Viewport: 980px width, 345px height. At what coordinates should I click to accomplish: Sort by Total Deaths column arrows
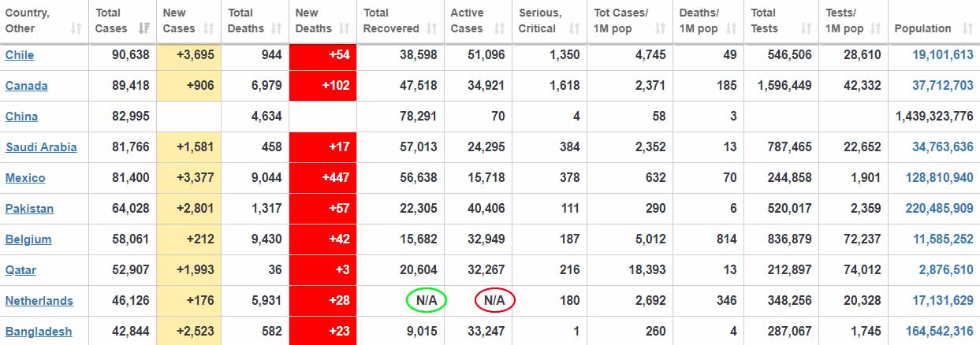tap(276, 28)
